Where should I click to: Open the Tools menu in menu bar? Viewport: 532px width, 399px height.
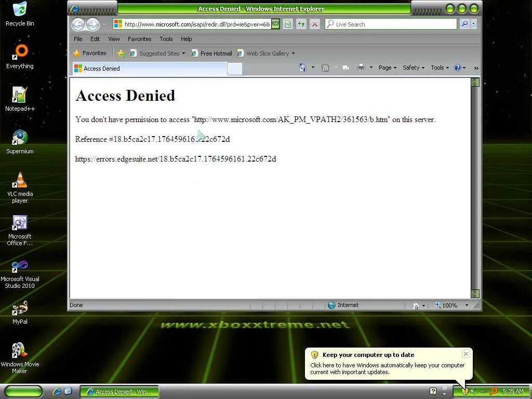point(166,39)
